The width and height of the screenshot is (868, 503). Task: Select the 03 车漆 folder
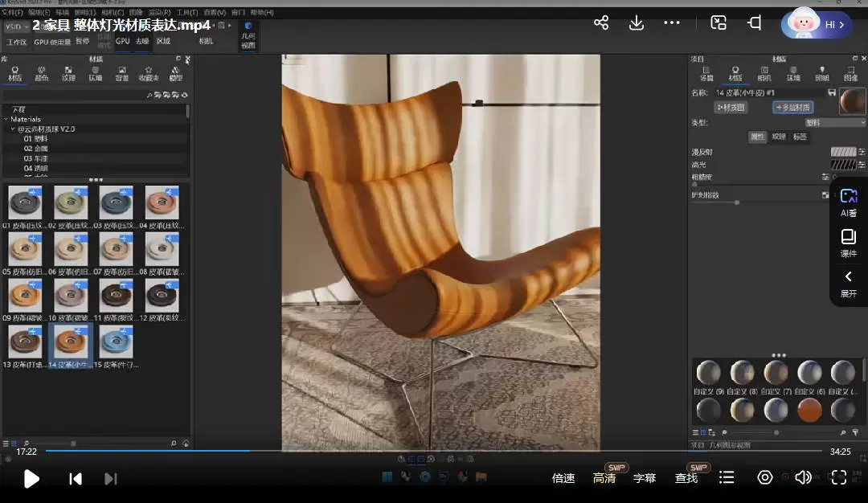[x=35, y=158]
